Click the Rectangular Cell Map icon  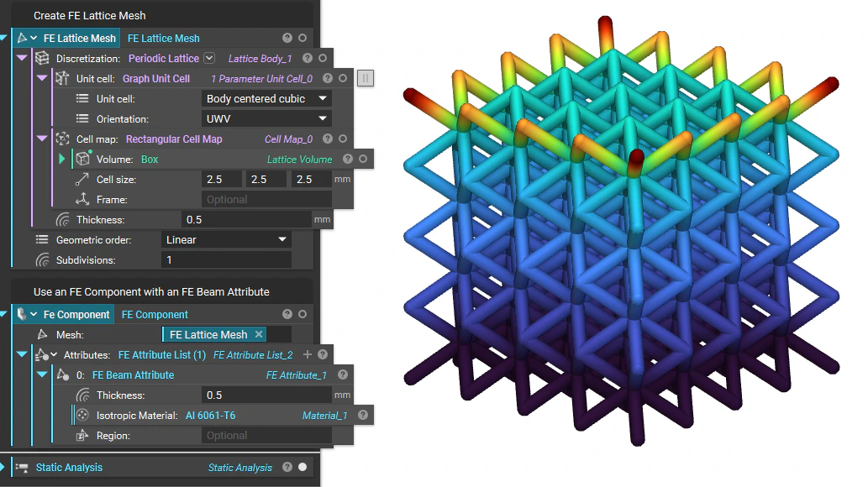click(63, 139)
